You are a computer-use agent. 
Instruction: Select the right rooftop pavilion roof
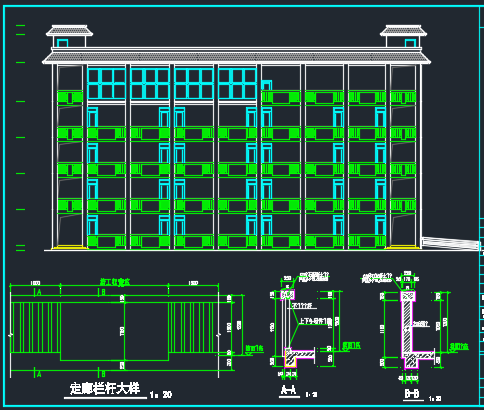click(x=403, y=30)
